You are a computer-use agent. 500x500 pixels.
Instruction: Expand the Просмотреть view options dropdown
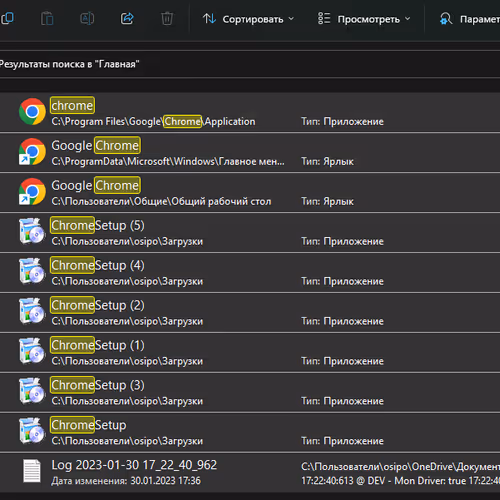point(364,19)
